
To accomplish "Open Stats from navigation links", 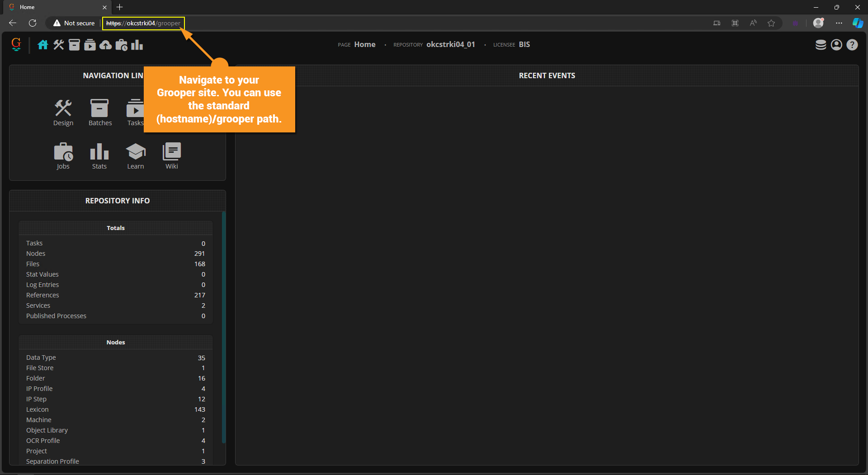I will point(99,156).
